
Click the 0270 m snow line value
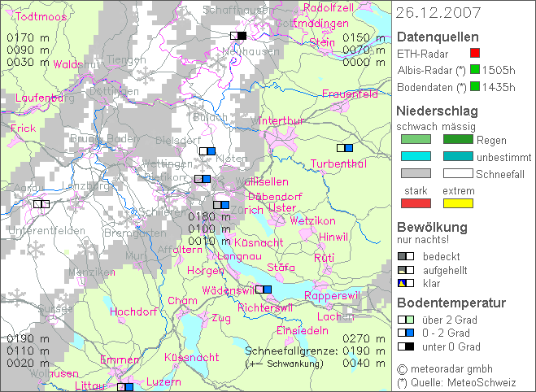(x=364, y=338)
